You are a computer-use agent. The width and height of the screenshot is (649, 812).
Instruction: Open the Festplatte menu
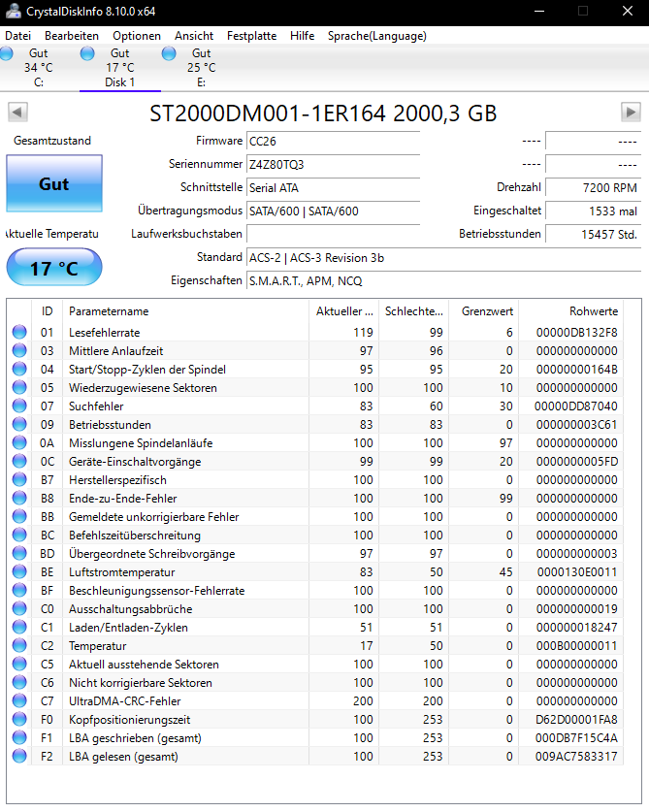point(251,36)
